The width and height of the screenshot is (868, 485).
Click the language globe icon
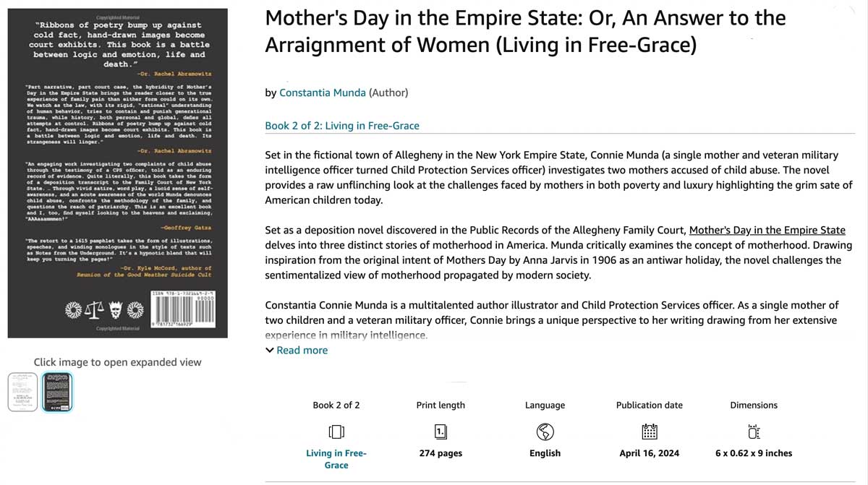click(545, 432)
